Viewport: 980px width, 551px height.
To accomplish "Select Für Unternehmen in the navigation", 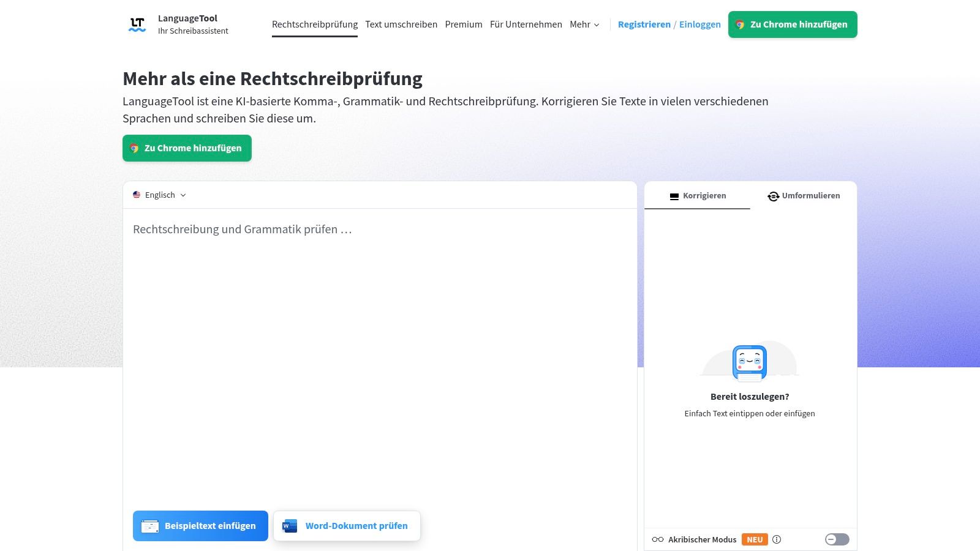I will [x=526, y=24].
